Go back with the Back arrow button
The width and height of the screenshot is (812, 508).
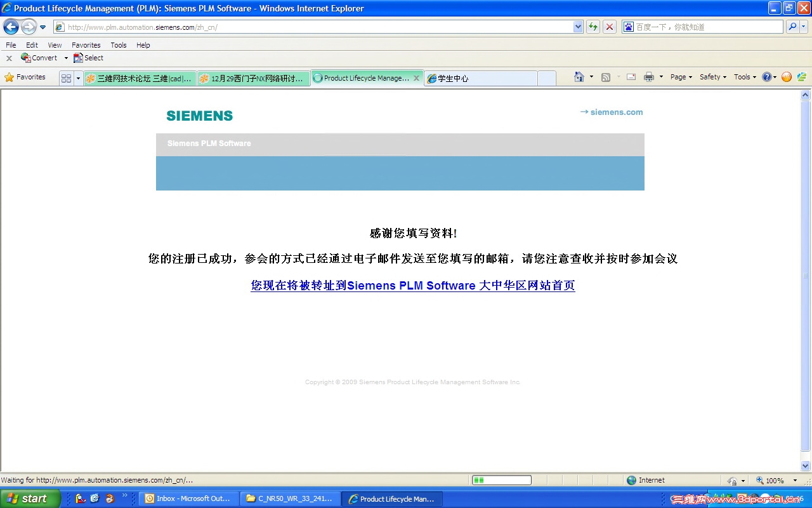click(11, 27)
